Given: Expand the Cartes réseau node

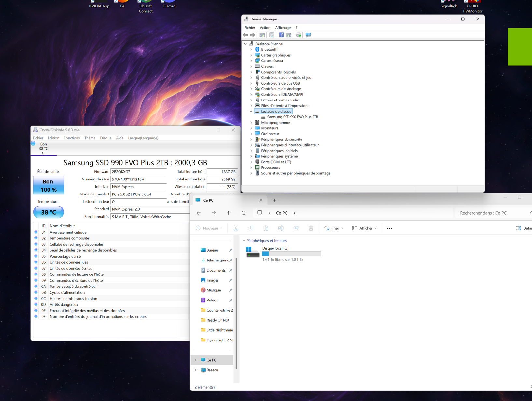Looking at the screenshot, I should pyautogui.click(x=251, y=61).
